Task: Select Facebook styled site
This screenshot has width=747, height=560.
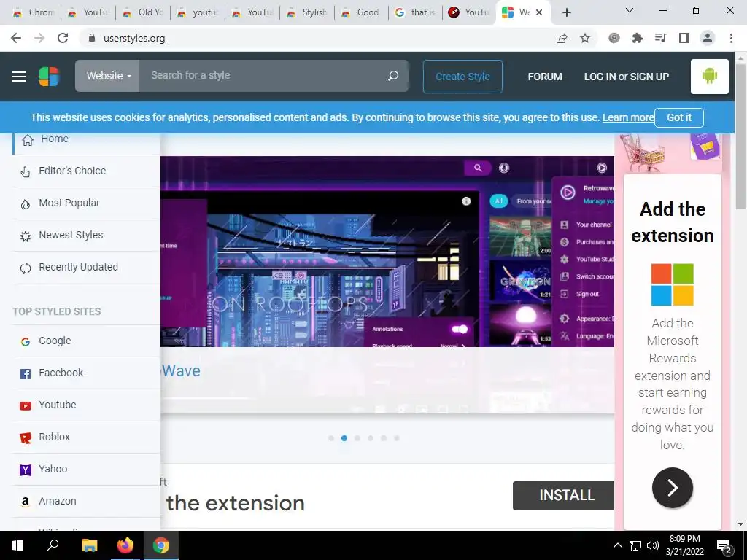Action: pos(86,373)
